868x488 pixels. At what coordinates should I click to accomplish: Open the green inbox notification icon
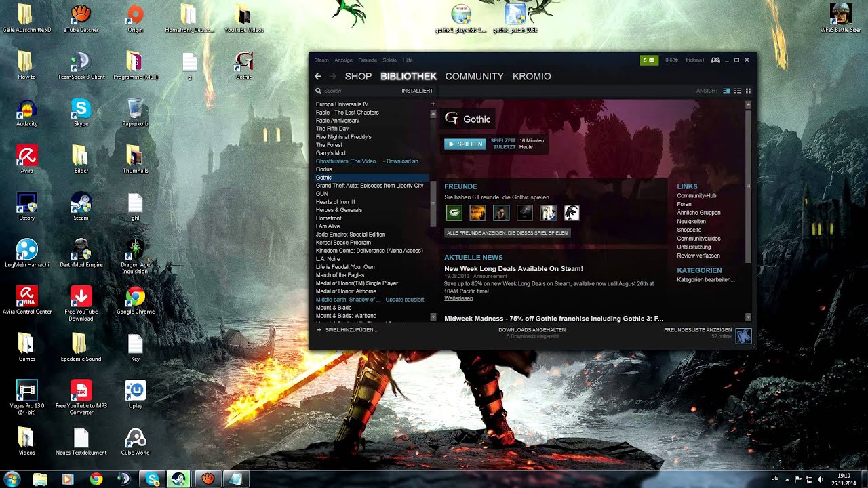(649, 60)
